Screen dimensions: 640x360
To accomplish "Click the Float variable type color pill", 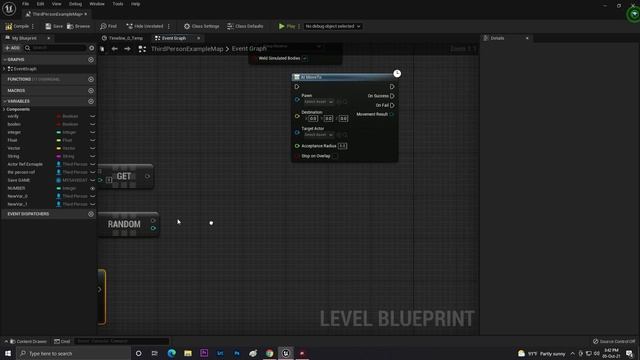I will pos(58,140).
